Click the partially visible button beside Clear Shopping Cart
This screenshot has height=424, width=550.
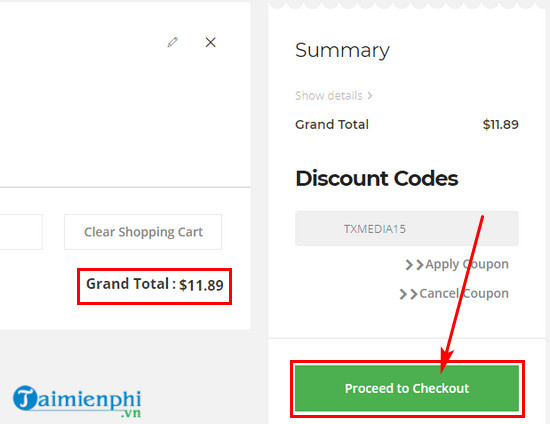[x=21, y=232]
